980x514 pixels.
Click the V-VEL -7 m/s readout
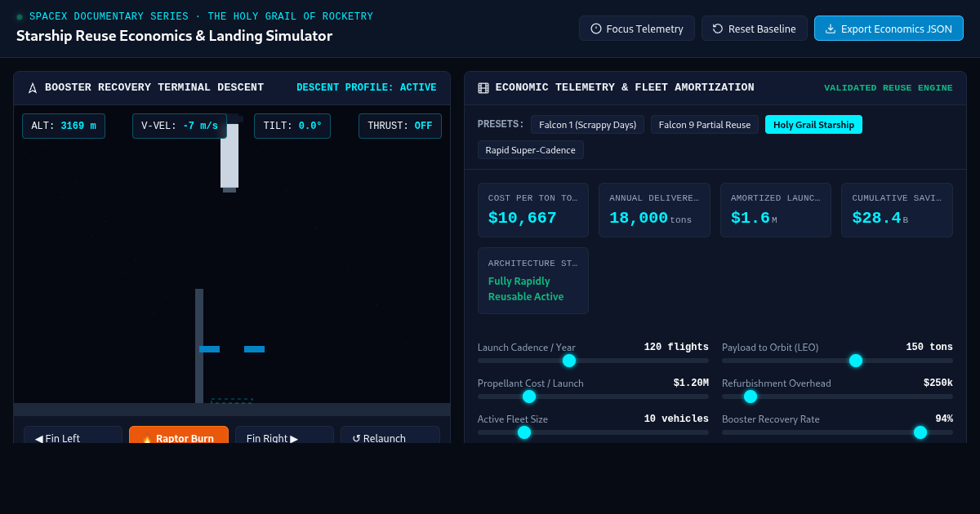click(180, 126)
